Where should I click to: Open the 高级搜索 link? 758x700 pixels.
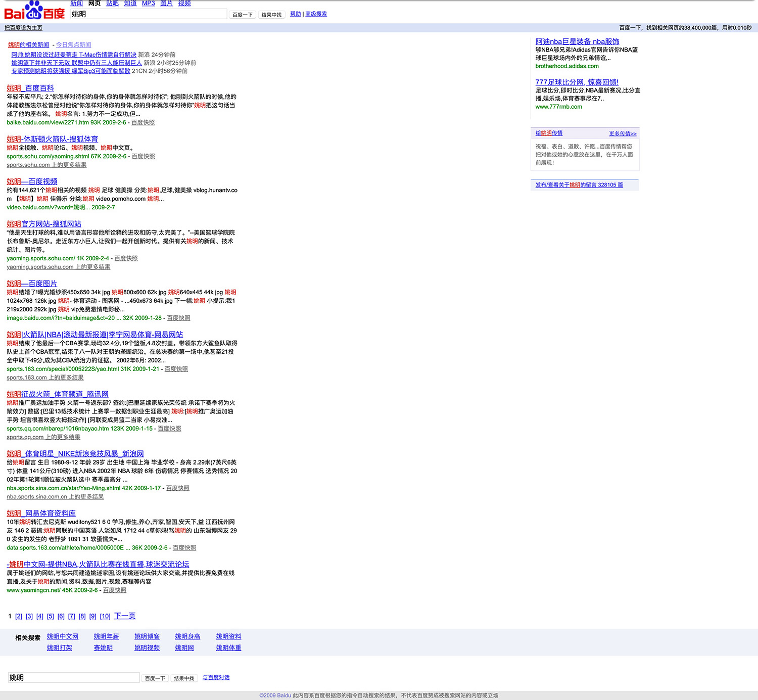(x=316, y=14)
